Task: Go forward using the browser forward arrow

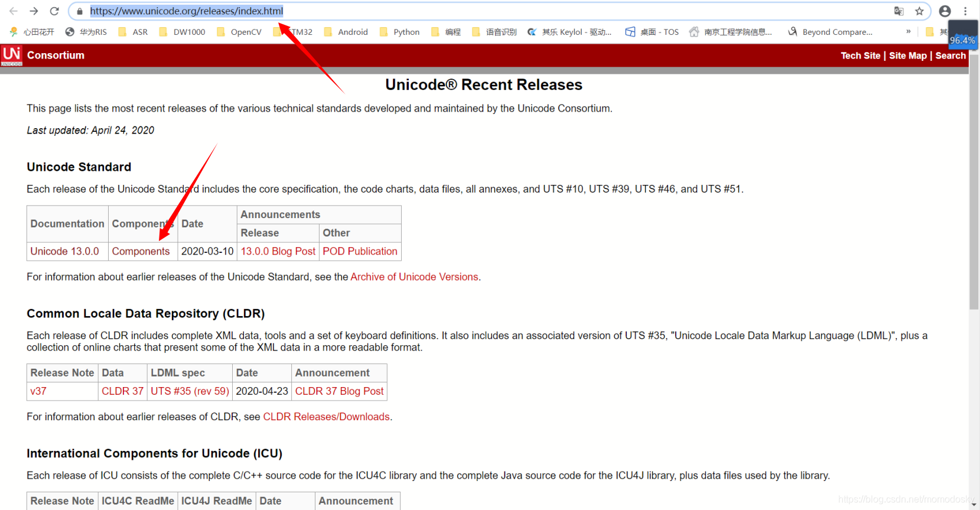Action: click(x=34, y=11)
